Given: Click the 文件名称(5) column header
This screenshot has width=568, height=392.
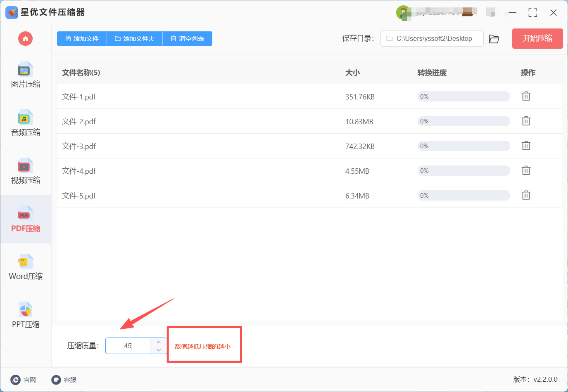Looking at the screenshot, I should click(81, 73).
